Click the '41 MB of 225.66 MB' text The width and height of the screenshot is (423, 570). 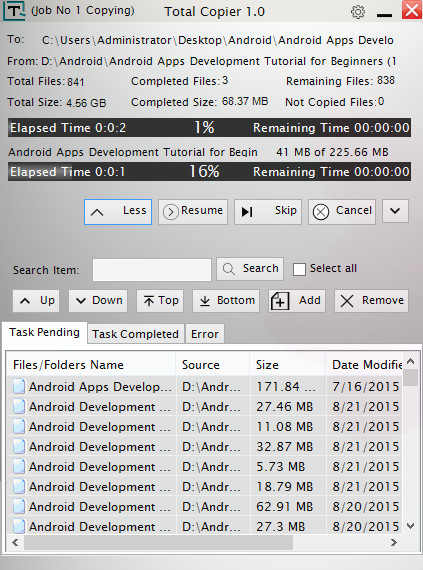coord(332,152)
